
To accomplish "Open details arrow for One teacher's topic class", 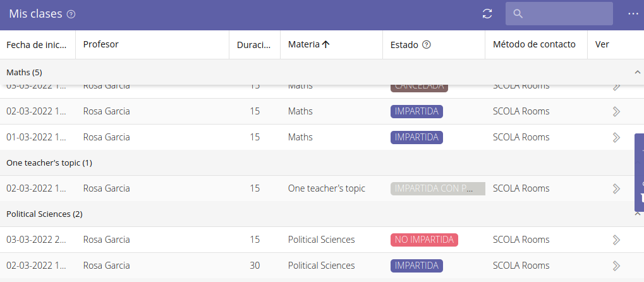I will (x=616, y=188).
